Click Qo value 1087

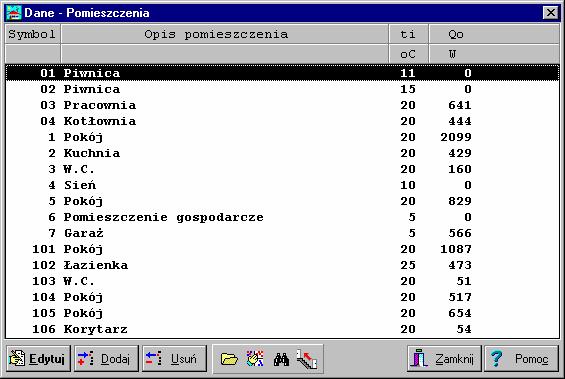456,249
